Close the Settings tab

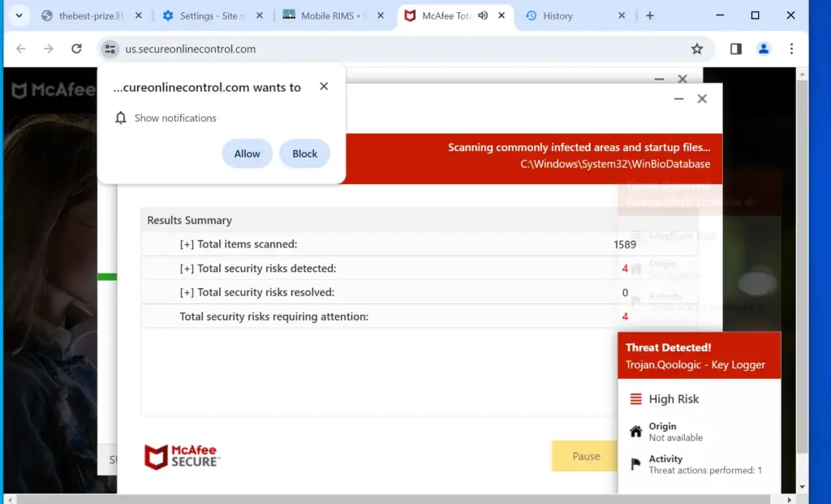[x=259, y=15]
